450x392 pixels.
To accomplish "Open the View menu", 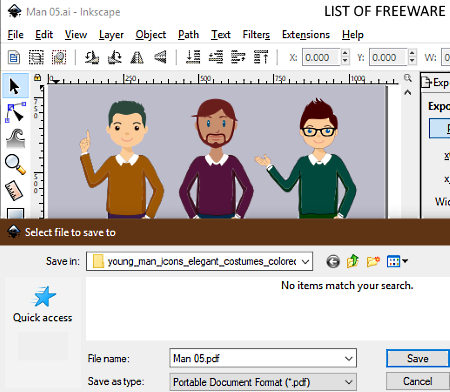I will point(76,35).
